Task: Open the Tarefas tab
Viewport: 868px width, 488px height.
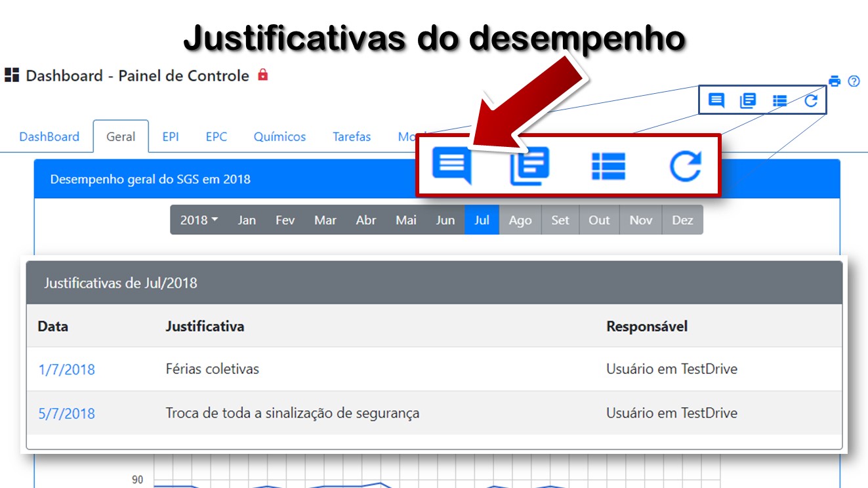Action: [352, 136]
